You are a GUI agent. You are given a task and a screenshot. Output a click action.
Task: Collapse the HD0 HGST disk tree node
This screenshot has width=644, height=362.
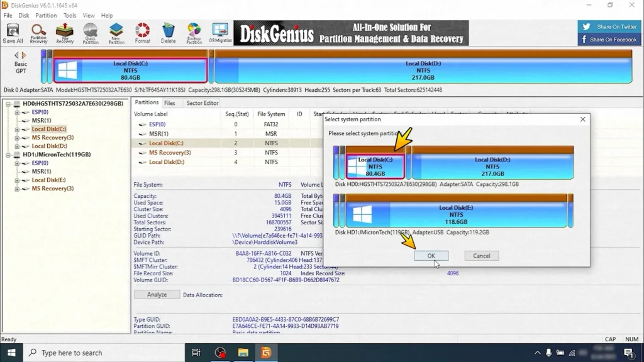[8, 104]
